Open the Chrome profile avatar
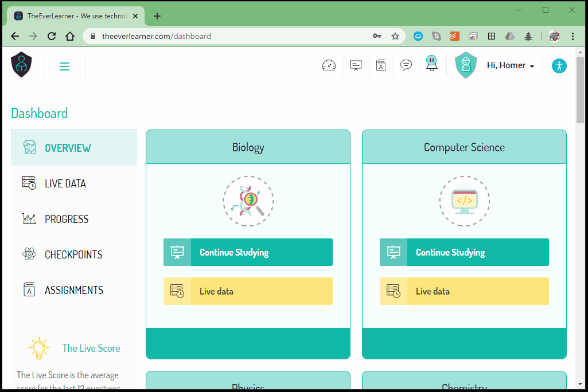The width and height of the screenshot is (588, 392). point(554,36)
